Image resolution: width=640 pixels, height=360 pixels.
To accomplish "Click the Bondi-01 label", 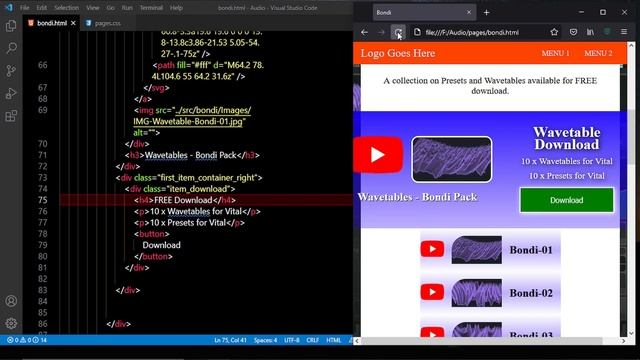I will [x=531, y=250].
